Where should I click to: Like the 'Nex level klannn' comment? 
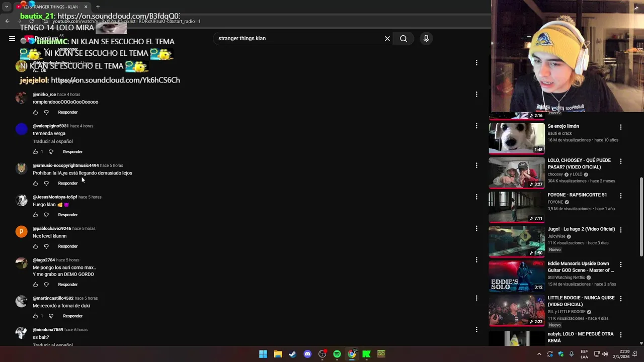click(35, 246)
